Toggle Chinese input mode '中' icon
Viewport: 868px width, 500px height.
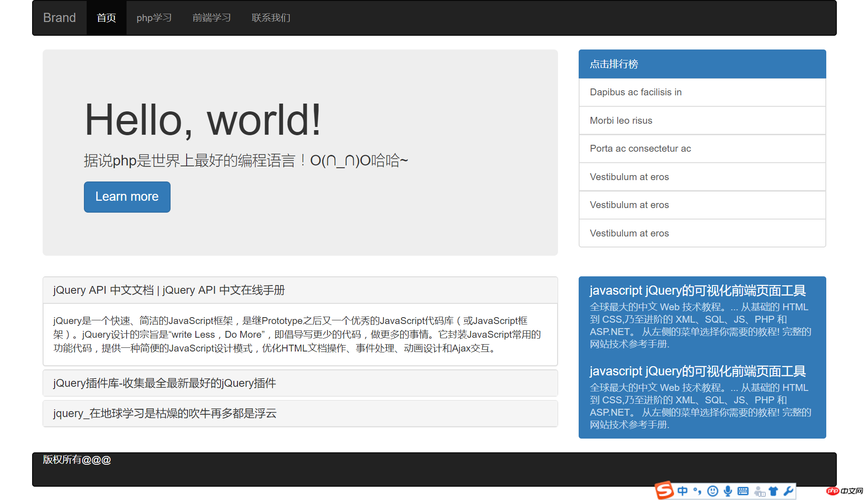[682, 491]
